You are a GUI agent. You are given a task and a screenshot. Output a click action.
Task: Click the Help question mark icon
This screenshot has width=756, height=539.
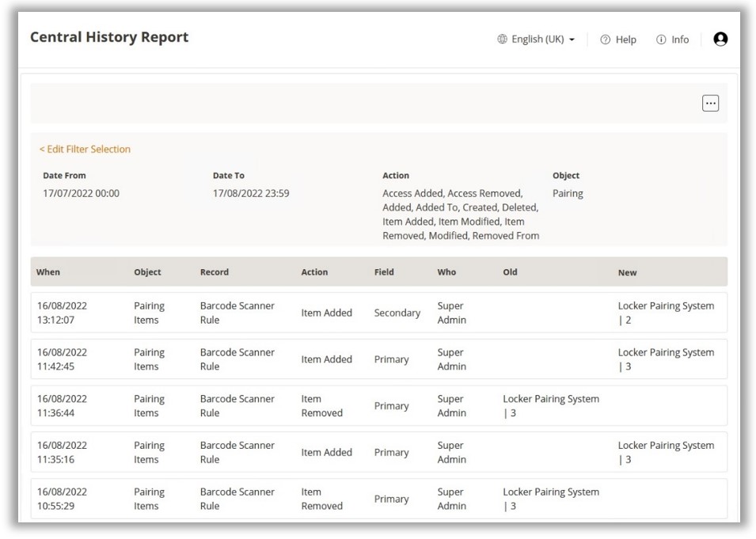606,40
